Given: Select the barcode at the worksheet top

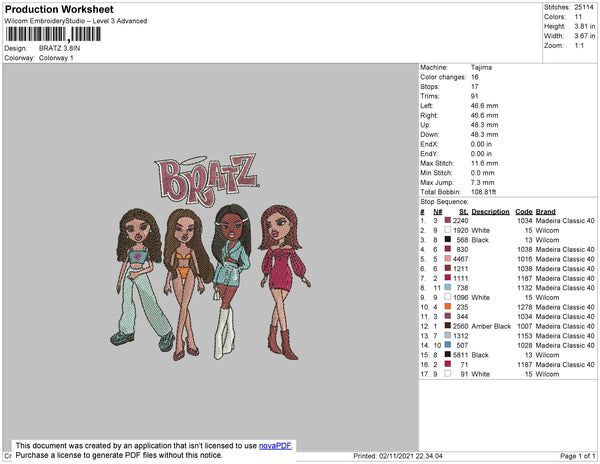Looking at the screenshot, I should [53, 34].
